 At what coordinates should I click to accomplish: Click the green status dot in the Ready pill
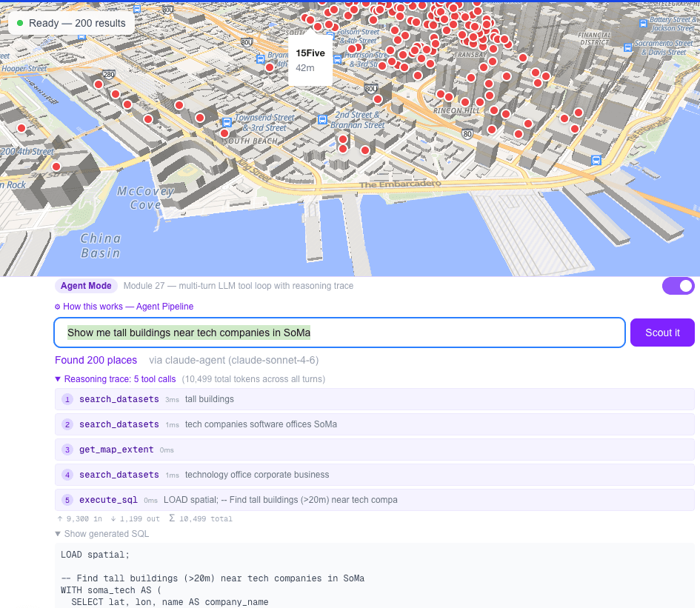point(19,23)
